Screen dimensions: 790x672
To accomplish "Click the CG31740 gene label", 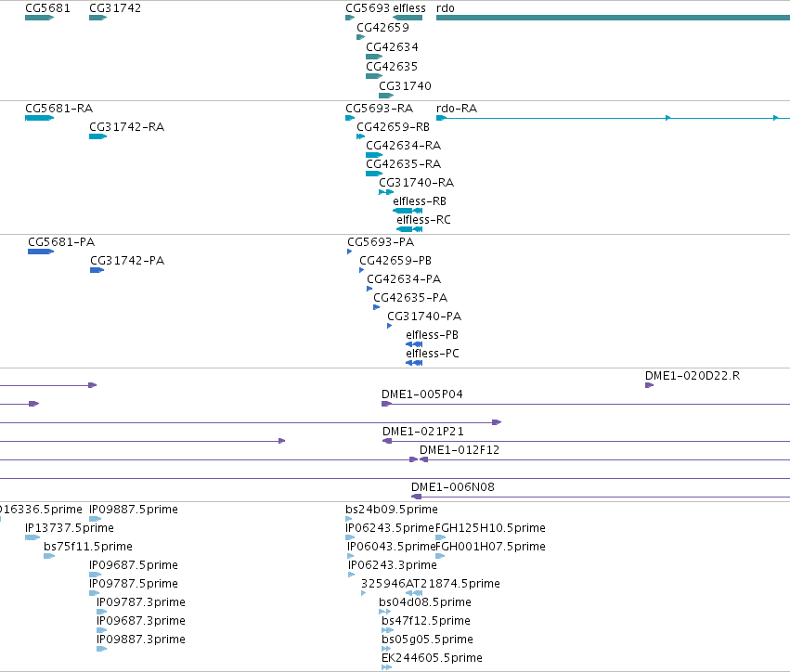I will (405, 85).
